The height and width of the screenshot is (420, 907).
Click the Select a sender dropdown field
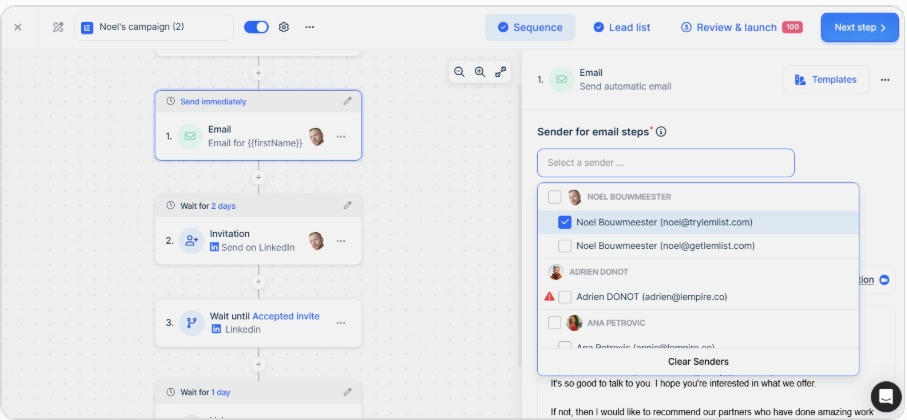pyautogui.click(x=666, y=163)
